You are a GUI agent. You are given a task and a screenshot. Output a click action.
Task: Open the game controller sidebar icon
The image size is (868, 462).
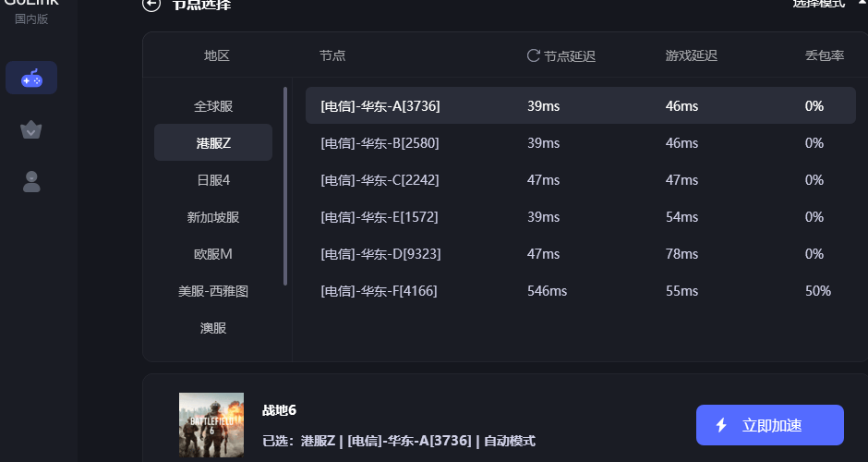[31, 78]
